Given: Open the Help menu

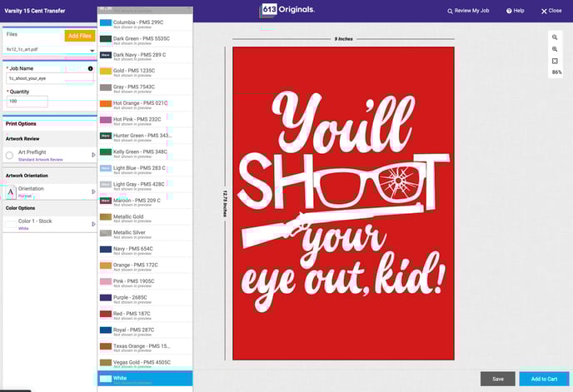Looking at the screenshot, I should tap(516, 11).
